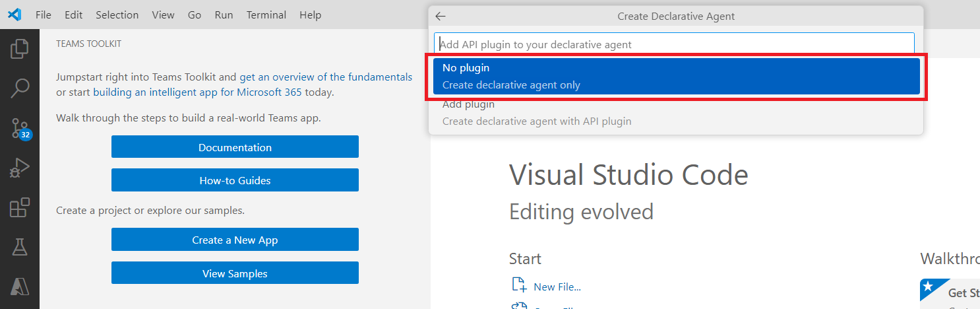
Task: Select the No plugin option
Action: [x=676, y=77]
